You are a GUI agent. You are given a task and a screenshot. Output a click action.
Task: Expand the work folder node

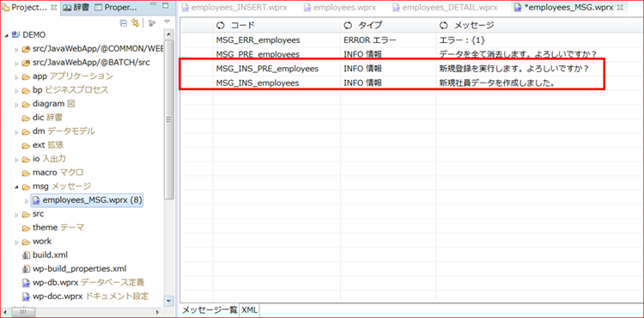coord(16,242)
